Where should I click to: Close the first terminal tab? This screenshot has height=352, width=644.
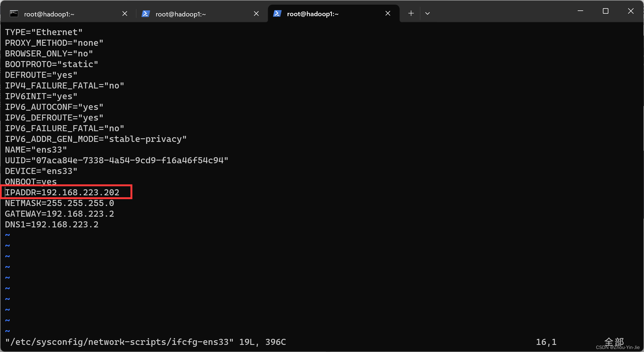(125, 13)
